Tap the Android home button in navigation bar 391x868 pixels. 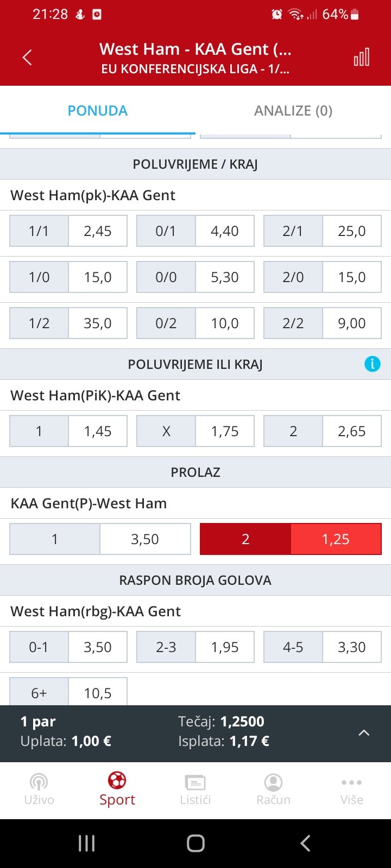(x=195, y=843)
